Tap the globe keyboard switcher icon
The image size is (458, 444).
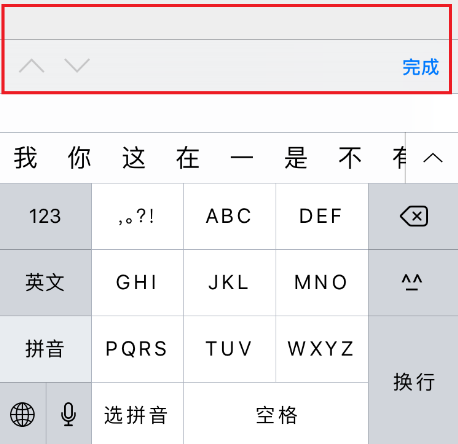[23, 414]
